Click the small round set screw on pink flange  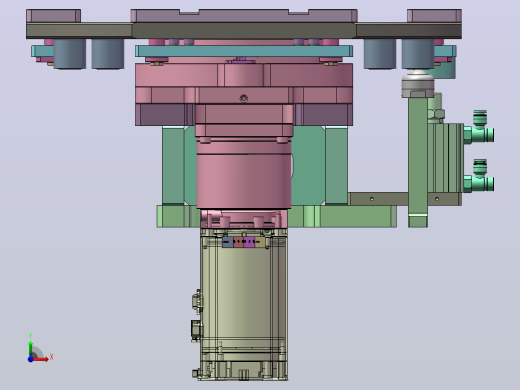click(244, 98)
